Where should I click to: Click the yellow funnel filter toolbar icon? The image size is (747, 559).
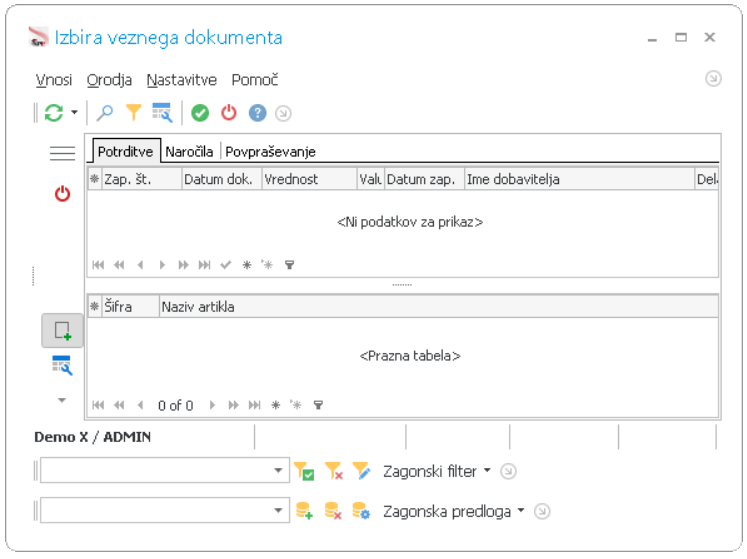point(133,113)
